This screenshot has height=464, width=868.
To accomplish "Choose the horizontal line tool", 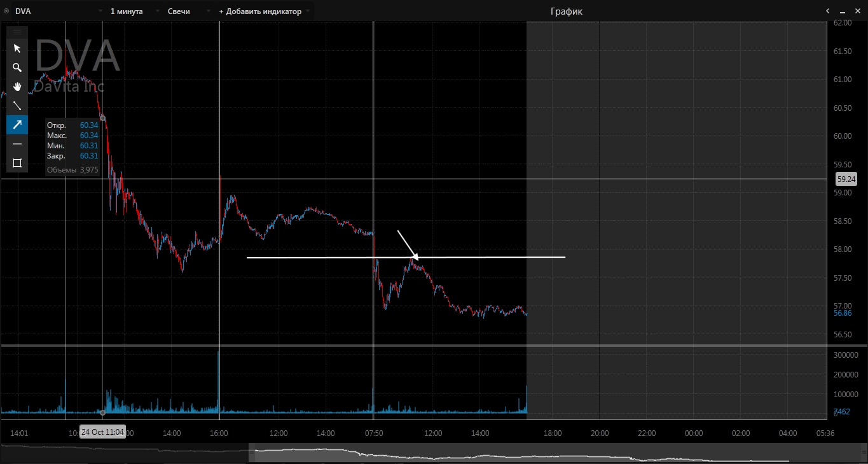I will click(x=17, y=144).
